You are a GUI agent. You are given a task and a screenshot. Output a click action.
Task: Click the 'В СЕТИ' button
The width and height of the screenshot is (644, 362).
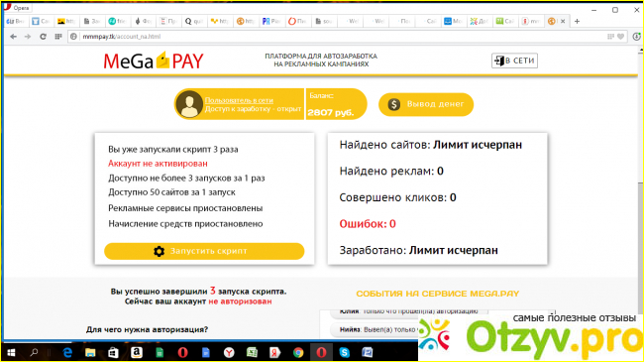(x=514, y=60)
